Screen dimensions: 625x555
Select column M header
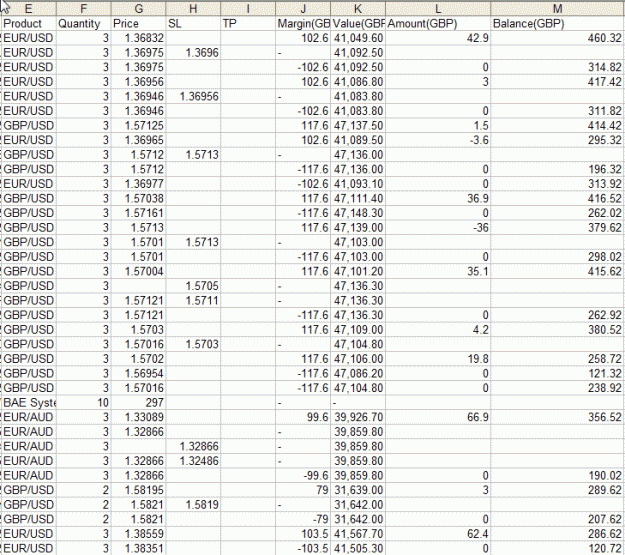click(558, 8)
